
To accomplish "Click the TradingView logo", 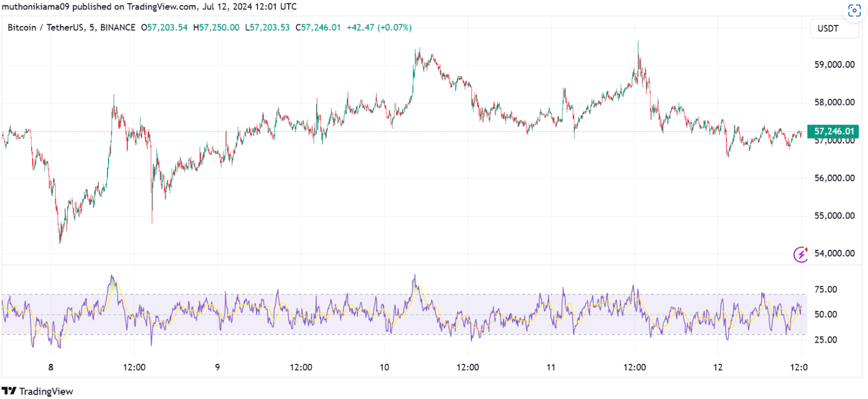I will [9, 391].
